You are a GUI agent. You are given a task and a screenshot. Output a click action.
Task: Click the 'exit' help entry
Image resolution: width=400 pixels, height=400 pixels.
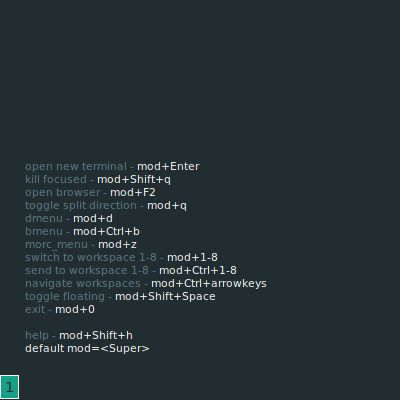[60, 309]
